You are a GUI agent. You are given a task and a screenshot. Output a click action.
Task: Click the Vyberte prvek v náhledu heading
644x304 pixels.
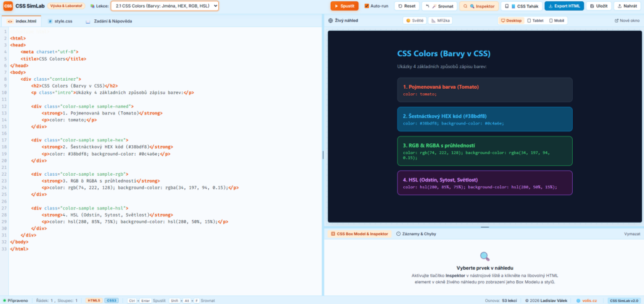click(485, 268)
